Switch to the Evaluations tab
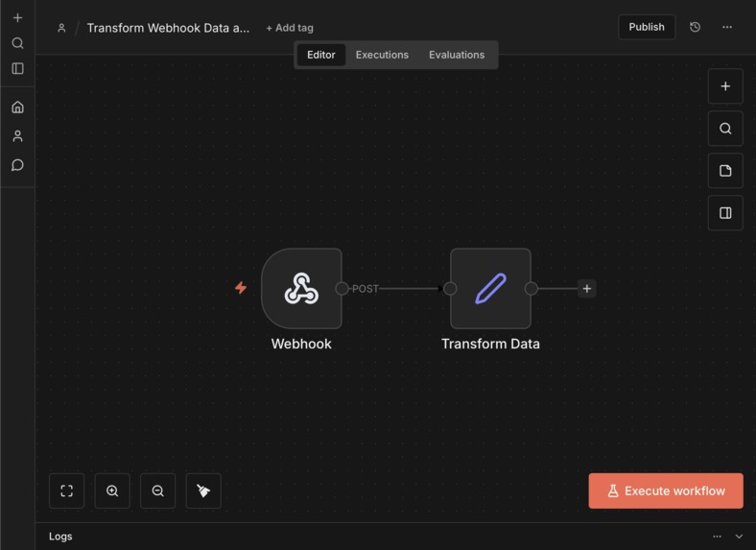 coord(457,55)
